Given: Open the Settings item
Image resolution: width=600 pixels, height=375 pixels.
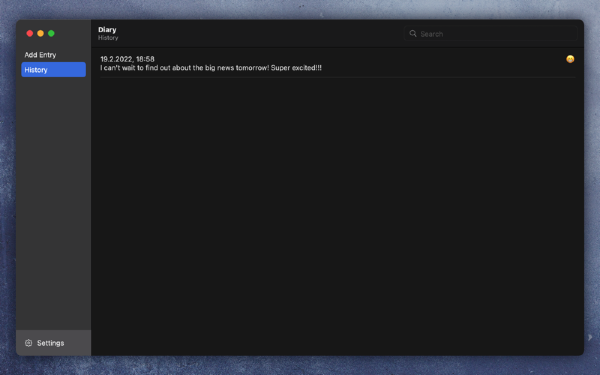Looking at the screenshot, I should point(54,343).
